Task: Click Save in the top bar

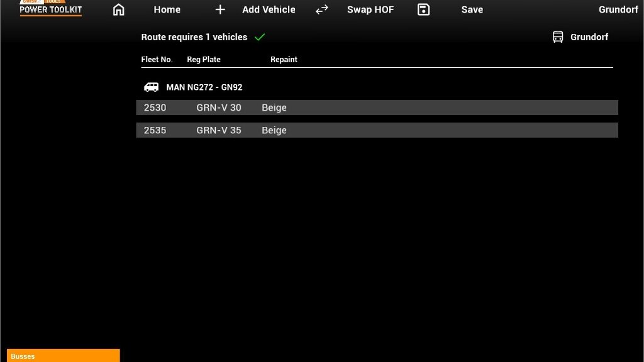Action: 472,9
